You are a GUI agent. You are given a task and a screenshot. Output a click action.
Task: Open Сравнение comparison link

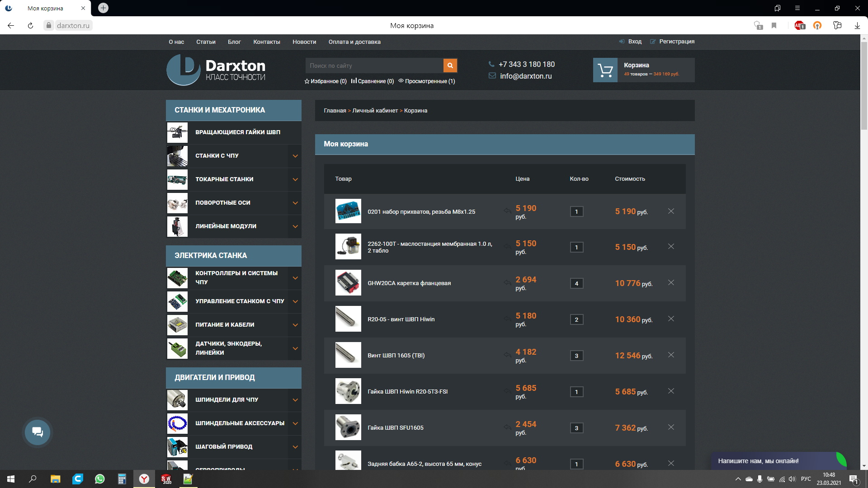[372, 81]
